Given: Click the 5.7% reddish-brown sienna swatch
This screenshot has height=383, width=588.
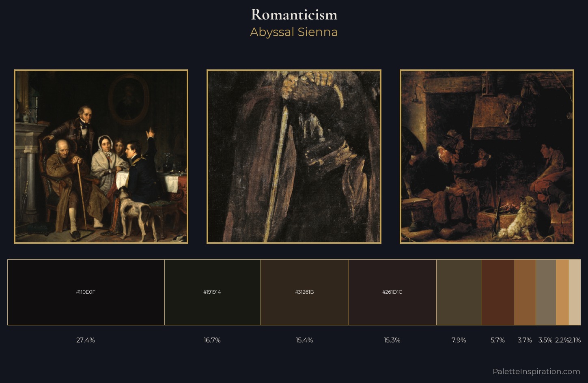Looking at the screenshot, I should point(498,292).
